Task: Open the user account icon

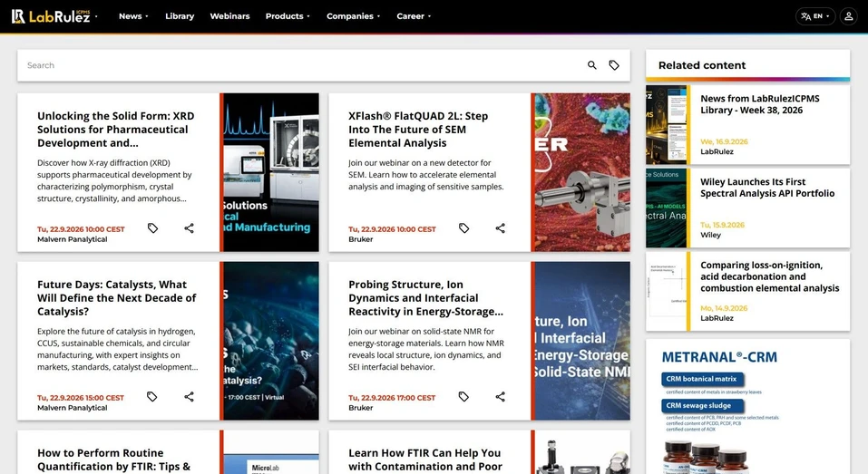Action: [x=848, y=16]
